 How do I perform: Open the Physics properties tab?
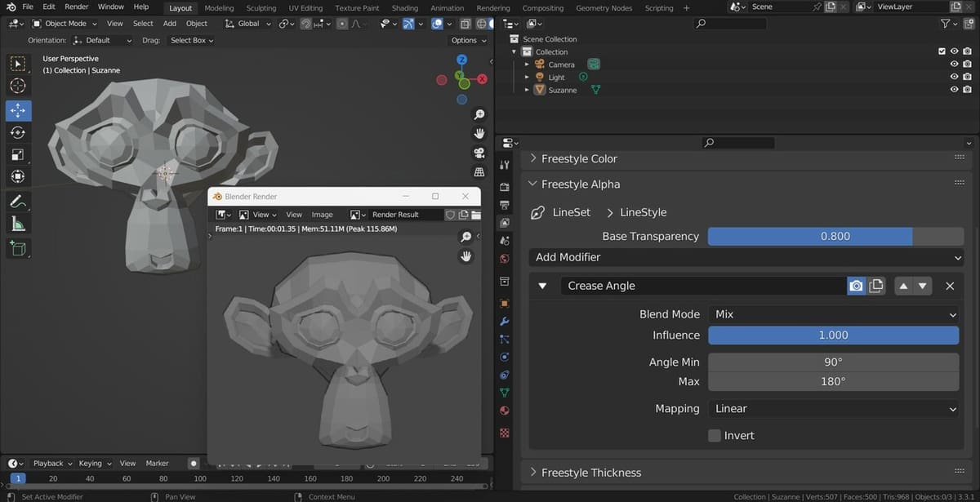pos(505,357)
